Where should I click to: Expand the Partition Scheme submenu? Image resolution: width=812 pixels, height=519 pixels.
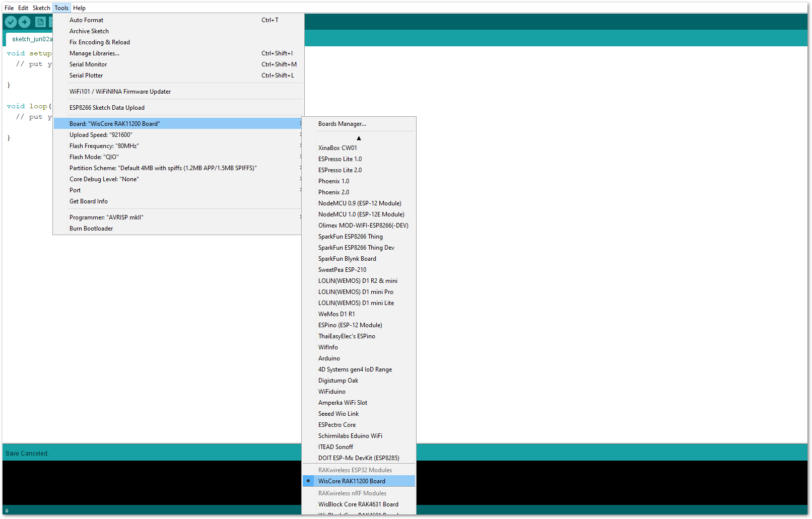[x=178, y=168]
